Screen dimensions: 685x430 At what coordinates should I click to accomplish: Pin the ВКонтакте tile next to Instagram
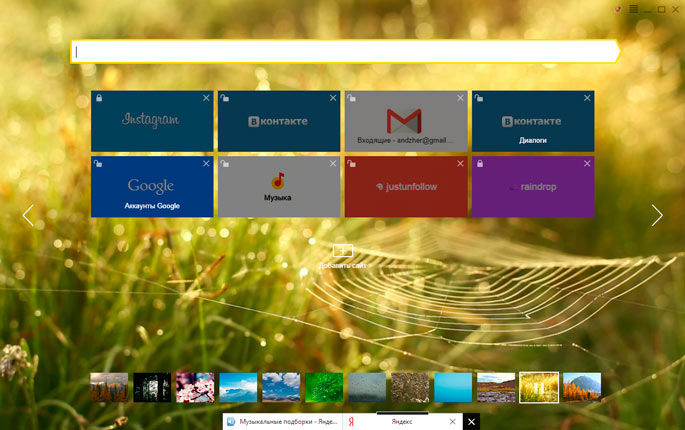pyautogui.click(x=224, y=98)
